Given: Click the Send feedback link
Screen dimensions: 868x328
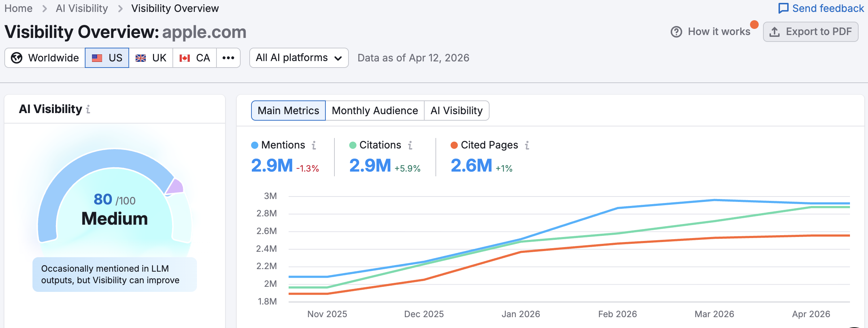Looking at the screenshot, I should pyautogui.click(x=821, y=8).
